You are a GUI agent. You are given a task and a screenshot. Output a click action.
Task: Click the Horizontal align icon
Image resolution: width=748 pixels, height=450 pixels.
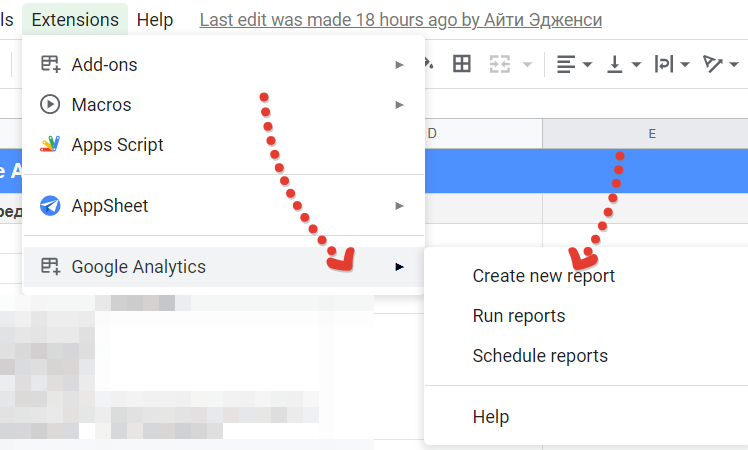566,64
